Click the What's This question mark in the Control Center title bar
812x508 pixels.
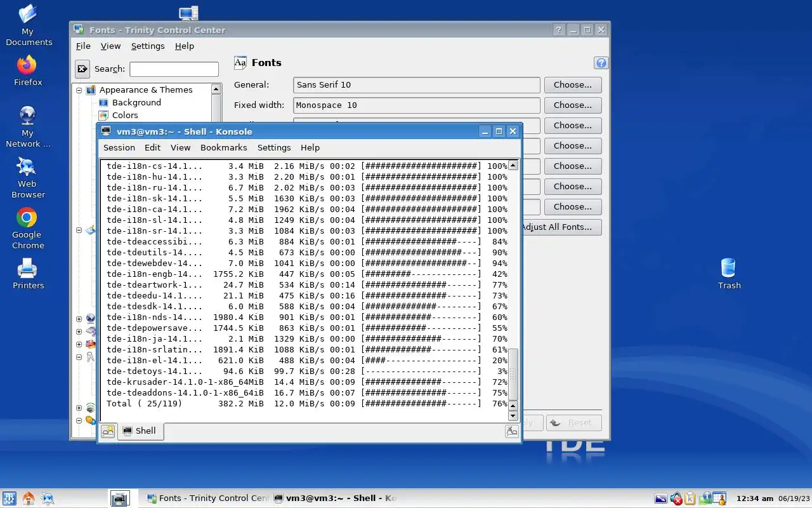558,30
